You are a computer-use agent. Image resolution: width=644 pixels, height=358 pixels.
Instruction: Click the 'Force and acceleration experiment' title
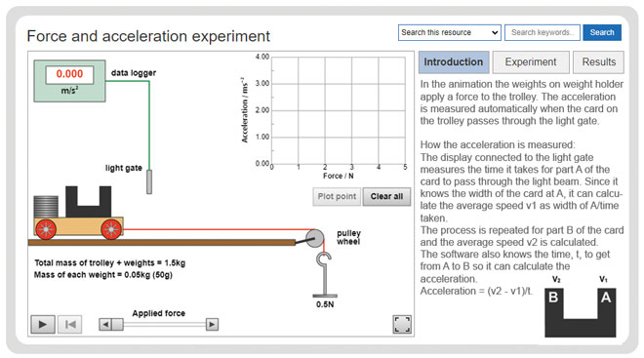click(x=148, y=36)
